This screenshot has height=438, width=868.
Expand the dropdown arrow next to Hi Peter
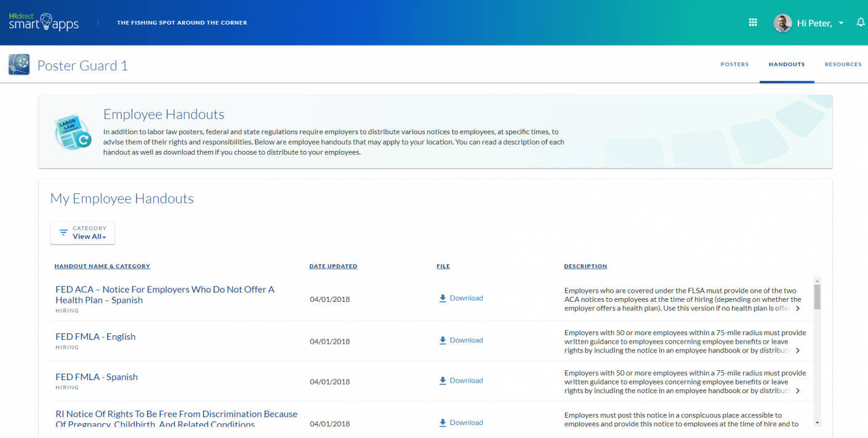(x=841, y=23)
